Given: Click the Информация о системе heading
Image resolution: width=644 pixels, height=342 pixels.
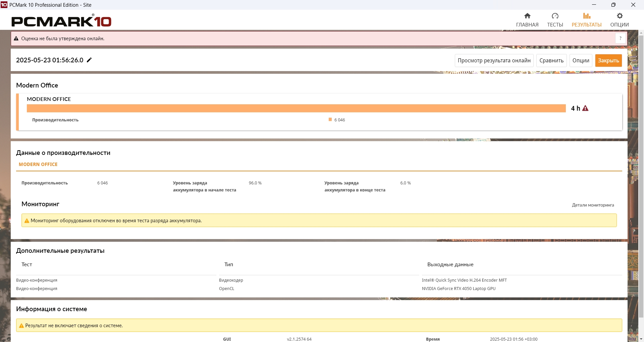Looking at the screenshot, I should [52, 309].
